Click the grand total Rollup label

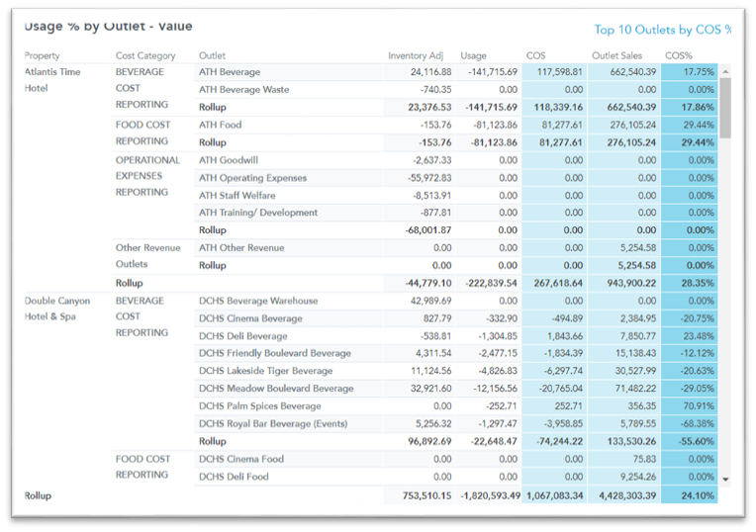tap(38, 495)
